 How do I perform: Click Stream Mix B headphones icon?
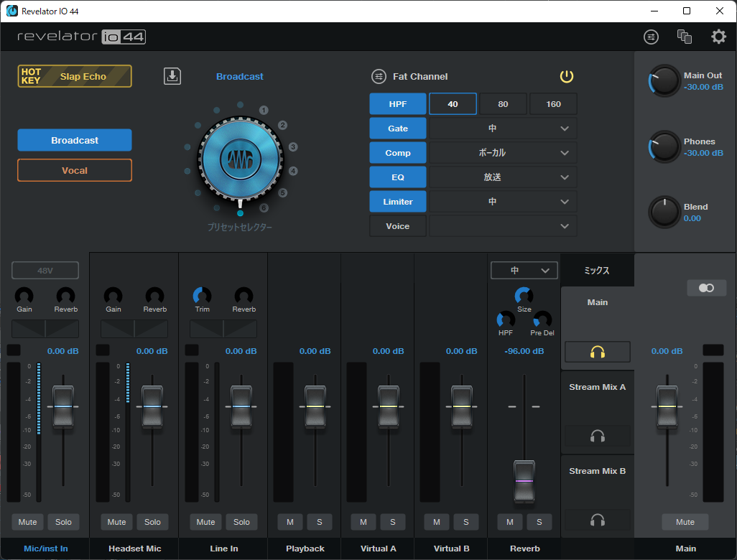click(598, 520)
